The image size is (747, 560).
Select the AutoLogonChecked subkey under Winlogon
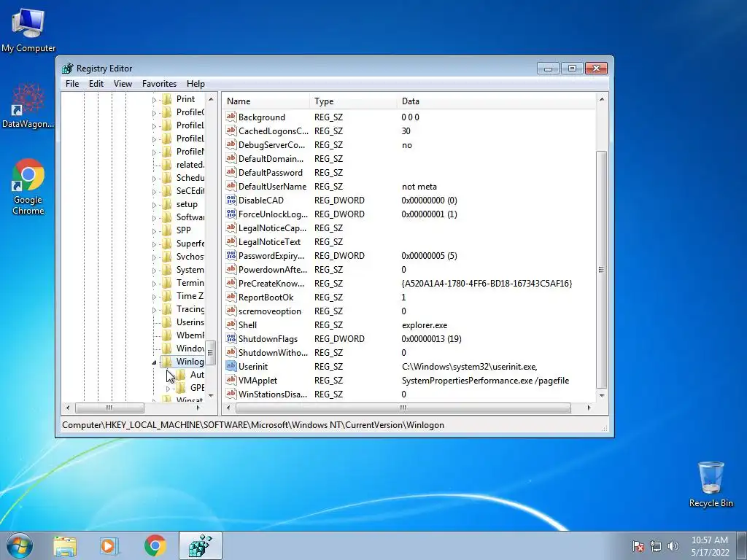[x=197, y=375]
